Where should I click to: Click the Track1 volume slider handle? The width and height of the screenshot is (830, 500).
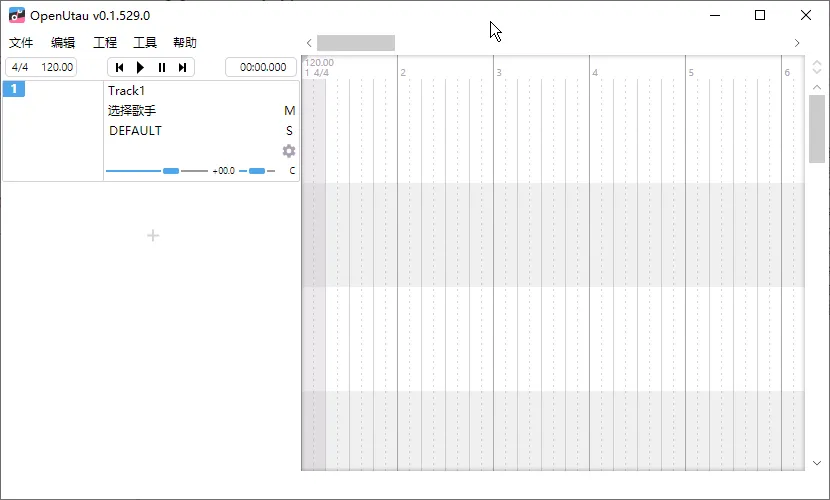tap(171, 171)
